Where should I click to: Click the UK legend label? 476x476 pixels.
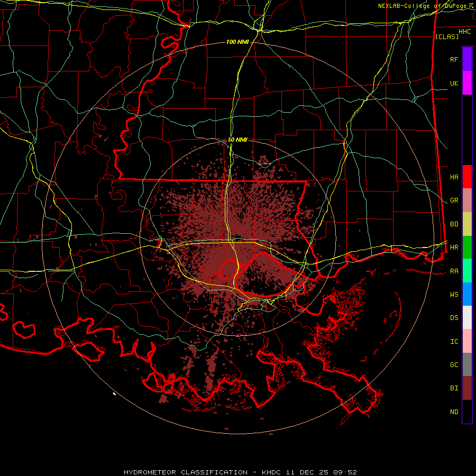point(454,83)
